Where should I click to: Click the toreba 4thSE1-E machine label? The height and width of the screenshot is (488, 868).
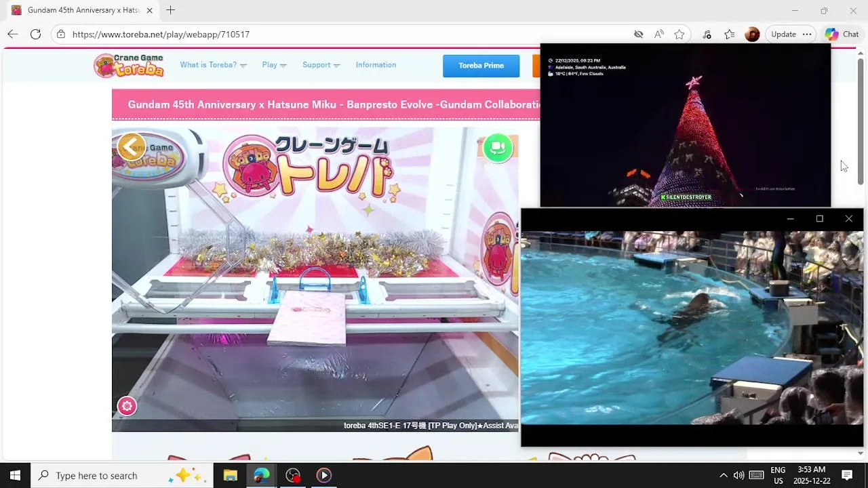431,426
